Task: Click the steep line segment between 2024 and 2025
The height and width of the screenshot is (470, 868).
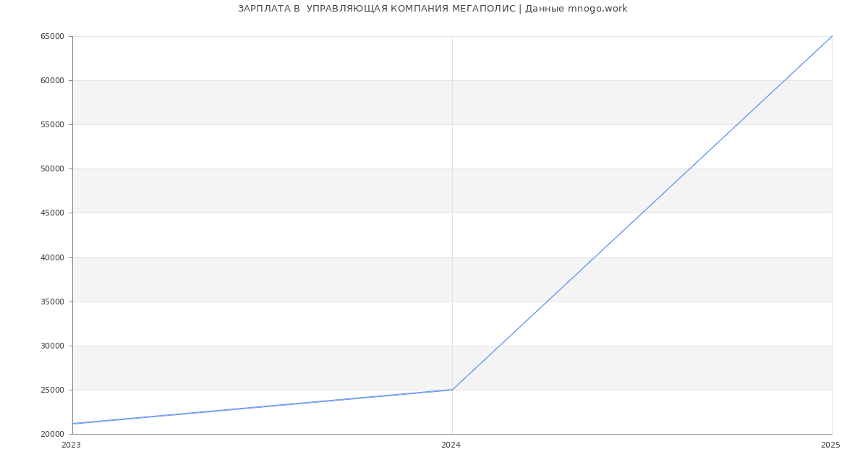Action: [x=642, y=213]
